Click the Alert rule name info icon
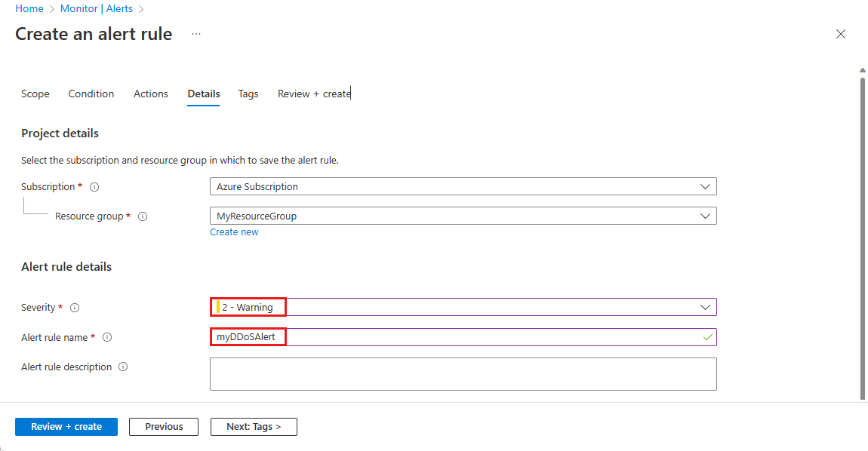The height and width of the screenshot is (451, 868). pyautogui.click(x=107, y=337)
